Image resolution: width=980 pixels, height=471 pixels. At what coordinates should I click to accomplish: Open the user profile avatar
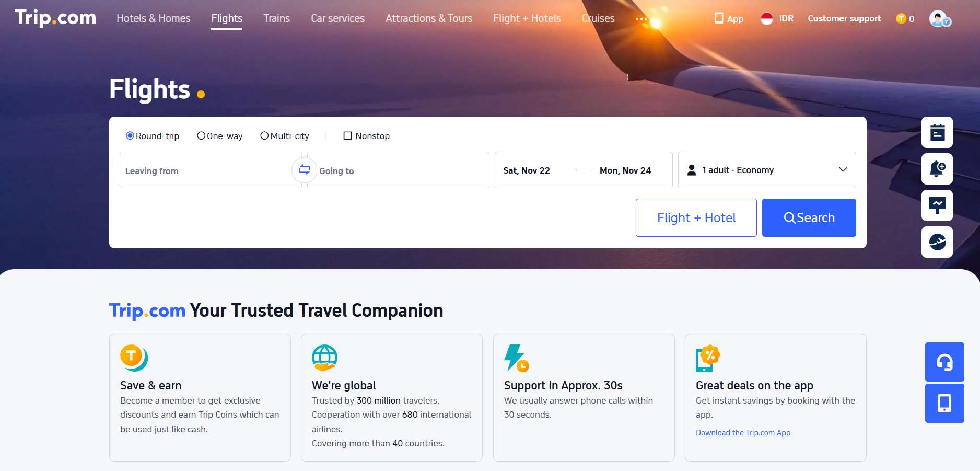tap(938, 19)
